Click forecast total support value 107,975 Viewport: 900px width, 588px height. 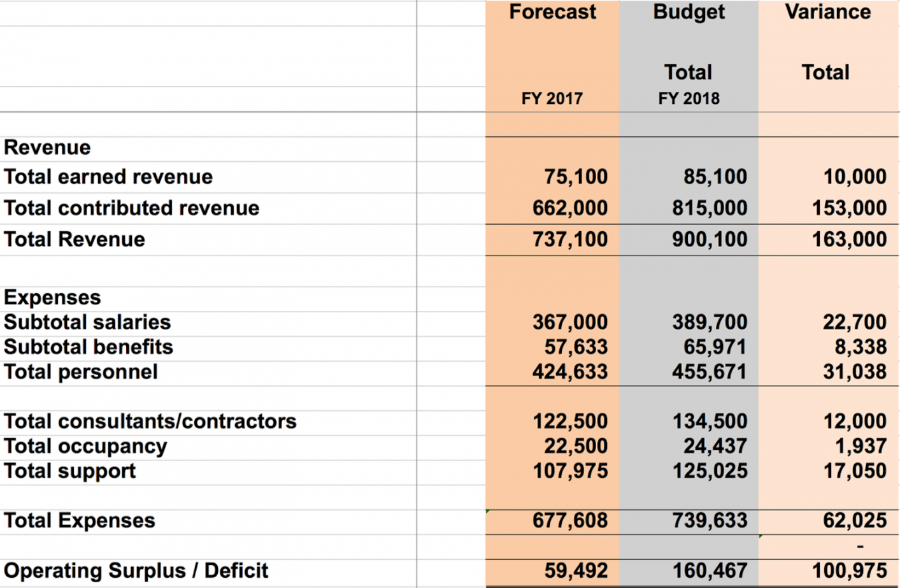pos(569,471)
